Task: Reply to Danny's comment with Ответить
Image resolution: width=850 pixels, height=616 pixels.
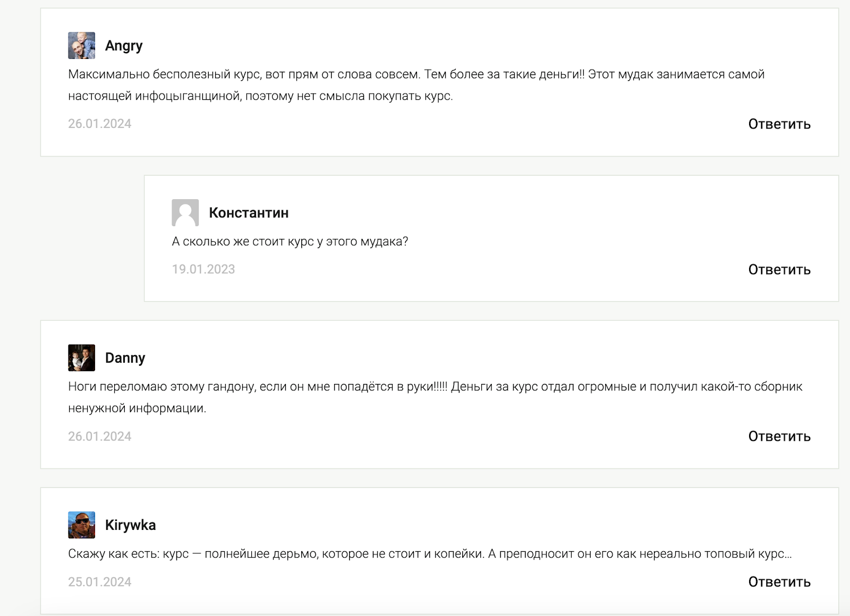Action: coord(779,436)
